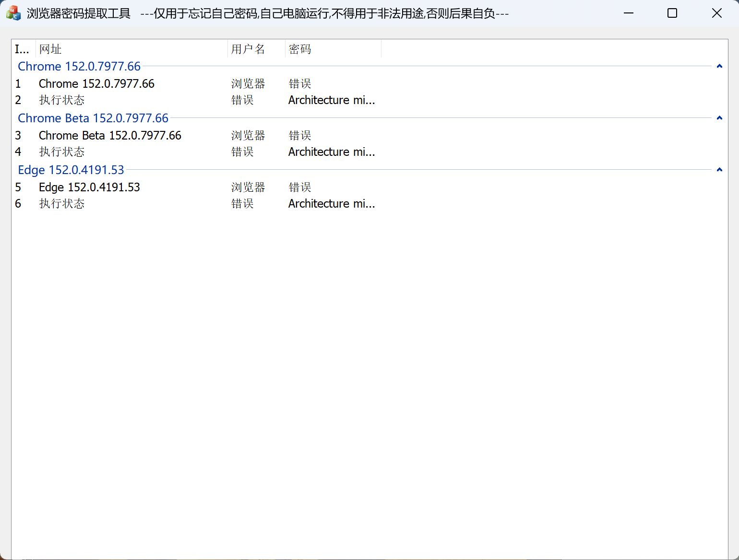Screen dimensions: 739x560
Task: Click the index number "6" cell
Action: [x=18, y=203]
